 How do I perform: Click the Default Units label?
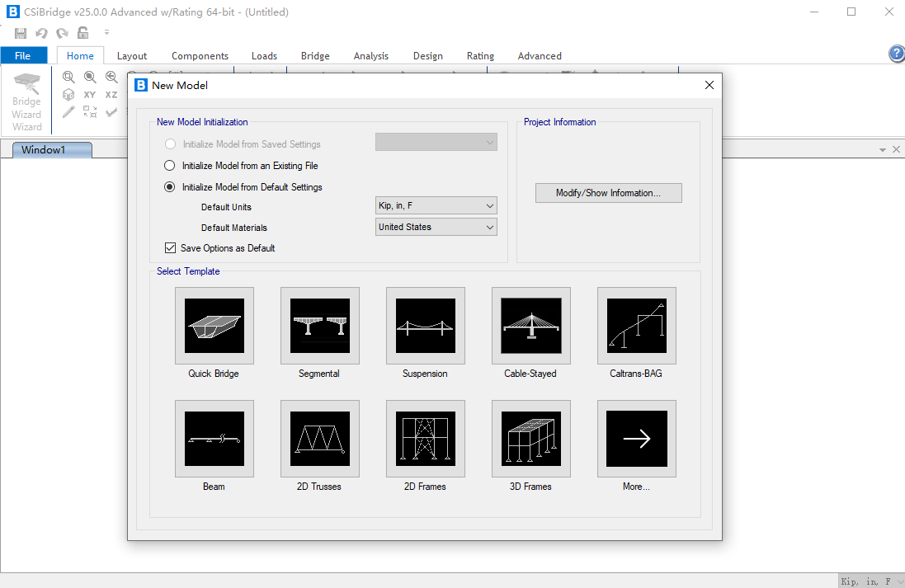point(226,207)
